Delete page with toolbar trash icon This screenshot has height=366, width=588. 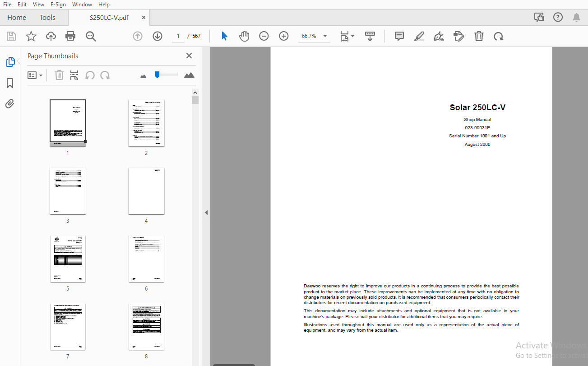tap(479, 36)
